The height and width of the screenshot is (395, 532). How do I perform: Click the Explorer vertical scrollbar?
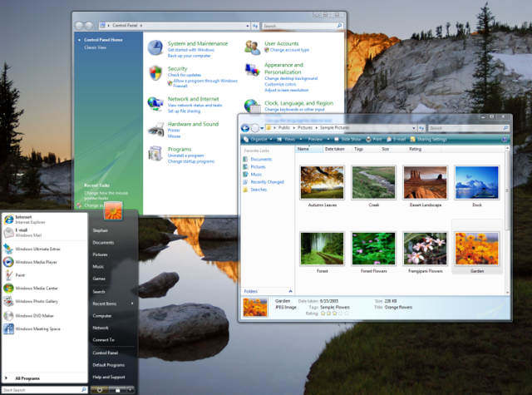click(507, 190)
